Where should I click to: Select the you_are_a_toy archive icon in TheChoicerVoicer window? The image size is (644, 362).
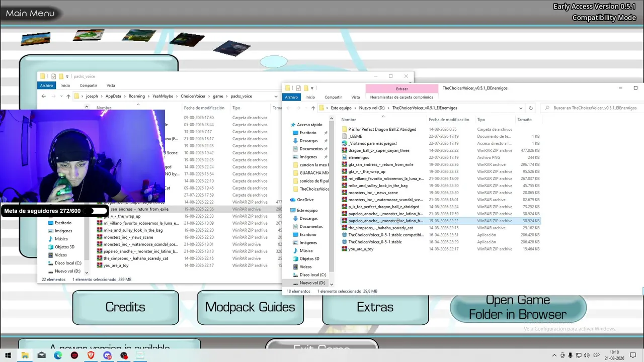point(344,249)
